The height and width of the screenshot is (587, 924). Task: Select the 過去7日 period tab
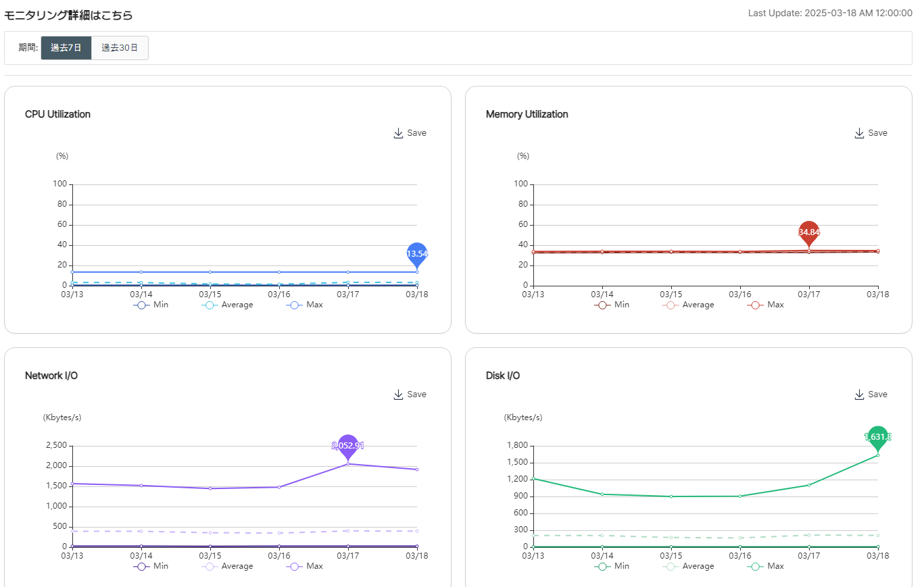[x=66, y=48]
